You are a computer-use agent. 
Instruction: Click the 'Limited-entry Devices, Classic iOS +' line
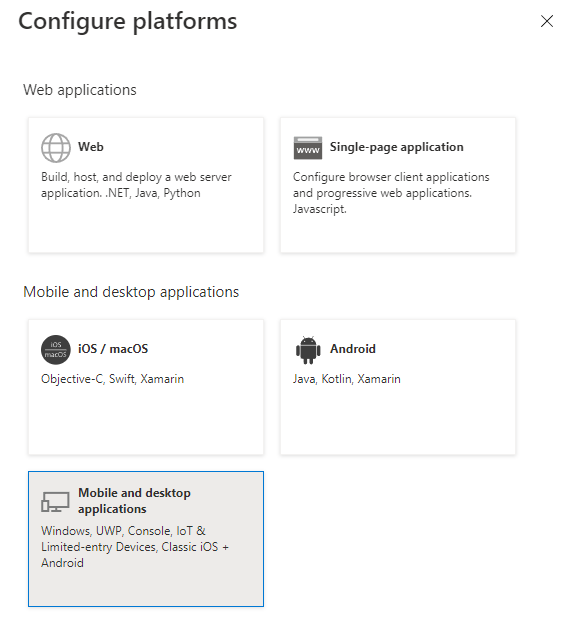point(135,547)
